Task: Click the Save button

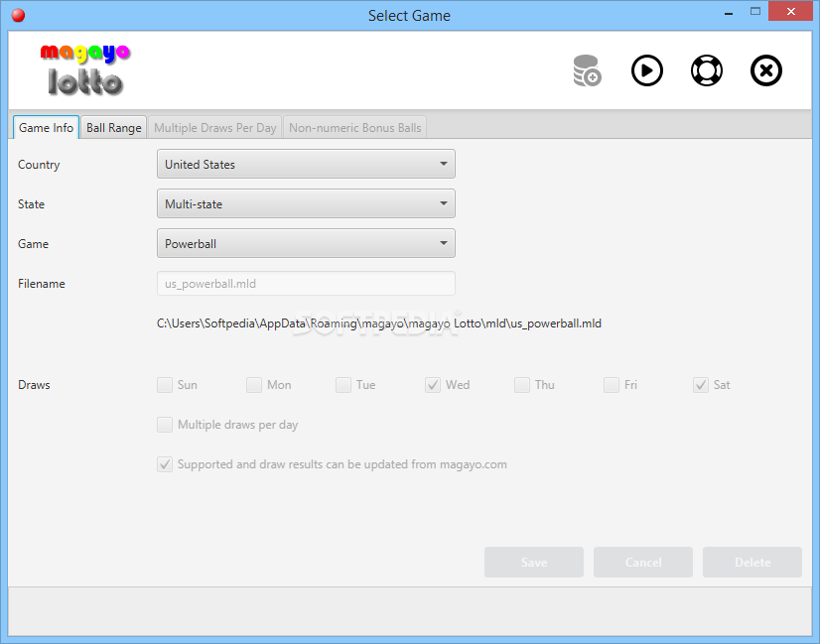Action: coord(534,563)
